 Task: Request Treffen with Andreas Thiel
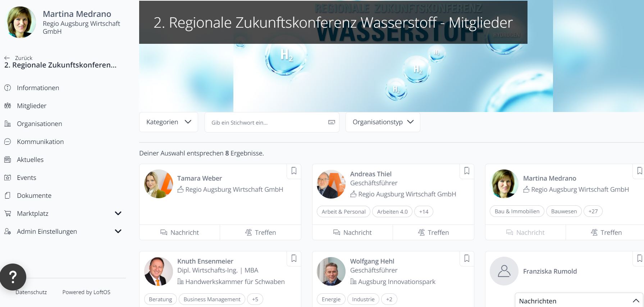pos(433,232)
